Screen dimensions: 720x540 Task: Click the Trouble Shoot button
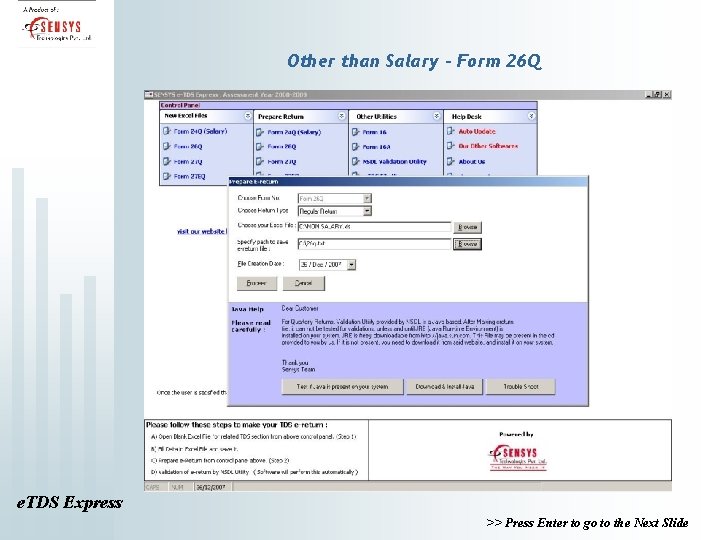click(x=521, y=387)
